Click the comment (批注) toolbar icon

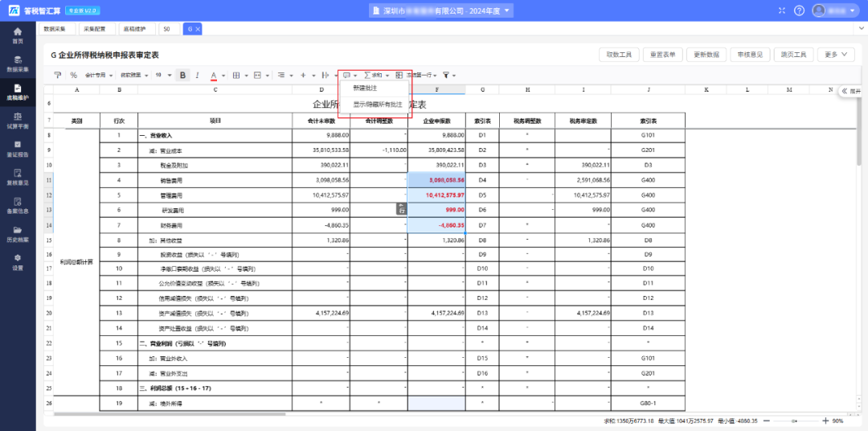(x=346, y=76)
